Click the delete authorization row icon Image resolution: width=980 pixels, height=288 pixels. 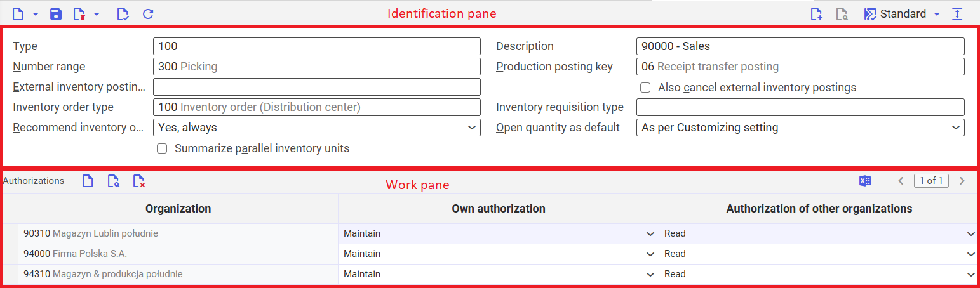pyautogui.click(x=139, y=181)
